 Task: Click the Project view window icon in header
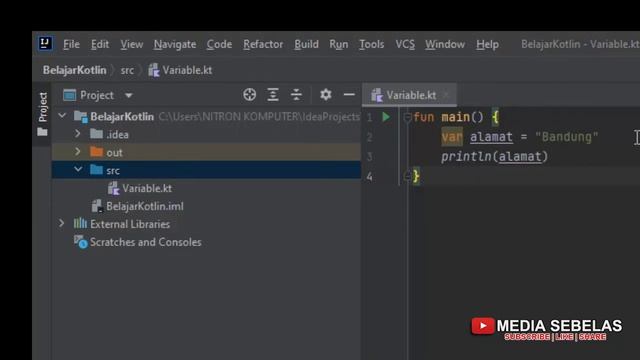point(69,95)
